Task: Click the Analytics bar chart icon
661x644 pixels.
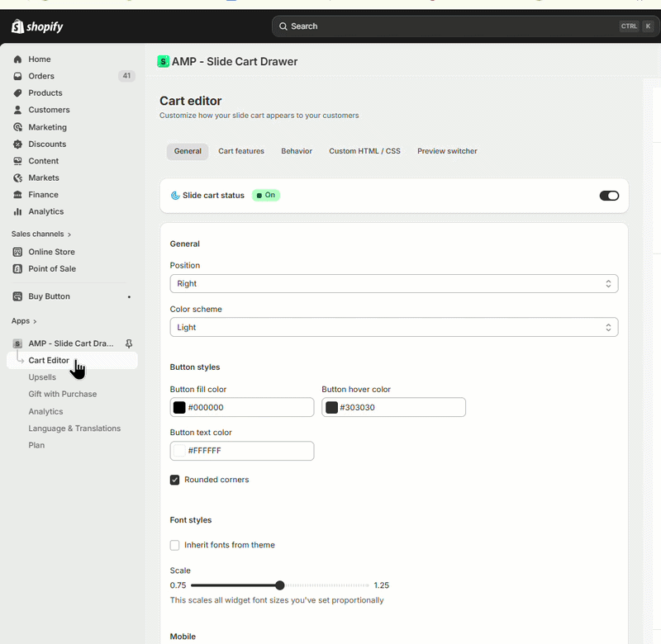Action: tap(17, 211)
